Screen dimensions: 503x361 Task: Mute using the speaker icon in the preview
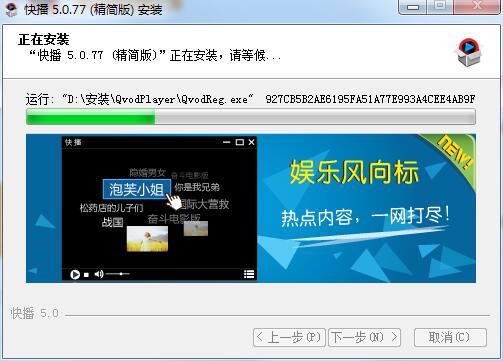pyautogui.click(x=99, y=274)
